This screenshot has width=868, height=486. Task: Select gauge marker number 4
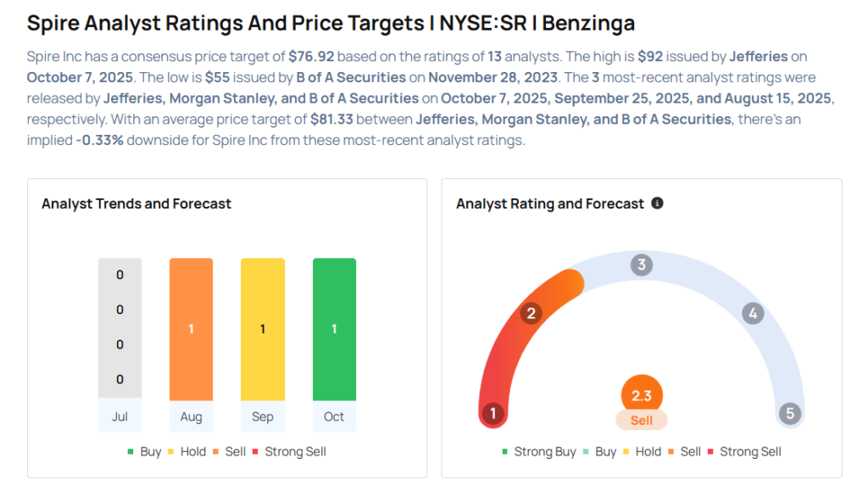point(752,314)
